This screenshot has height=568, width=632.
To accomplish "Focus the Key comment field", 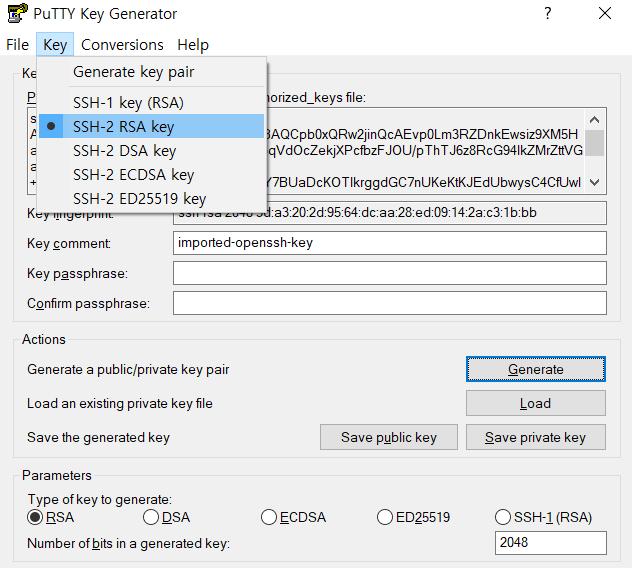I will coord(390,243).
